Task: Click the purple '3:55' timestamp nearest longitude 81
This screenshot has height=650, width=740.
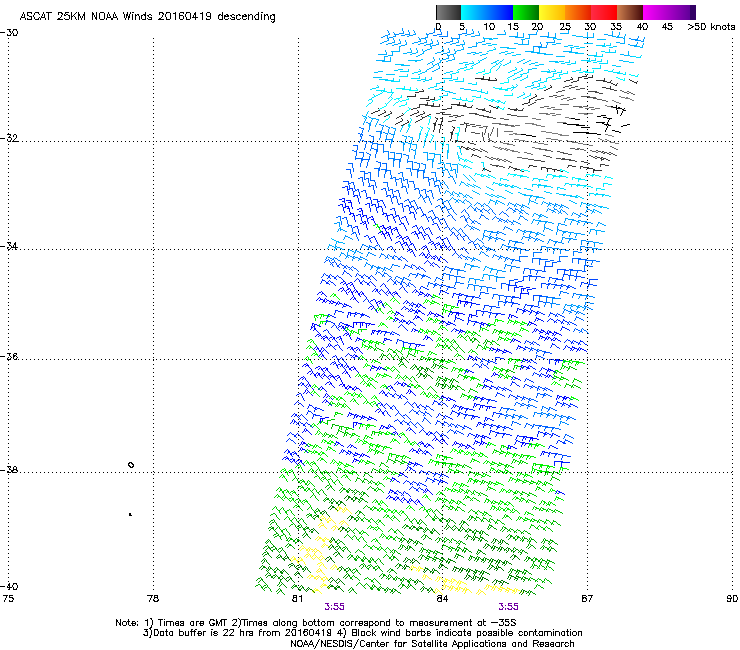Action: [334, 607]
